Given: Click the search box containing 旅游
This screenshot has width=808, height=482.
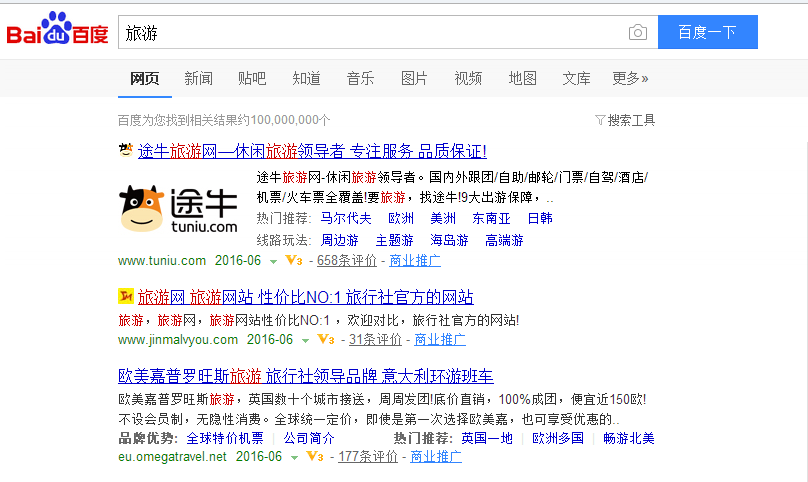Looking at the screenshot, I should [x=370, y=33].
